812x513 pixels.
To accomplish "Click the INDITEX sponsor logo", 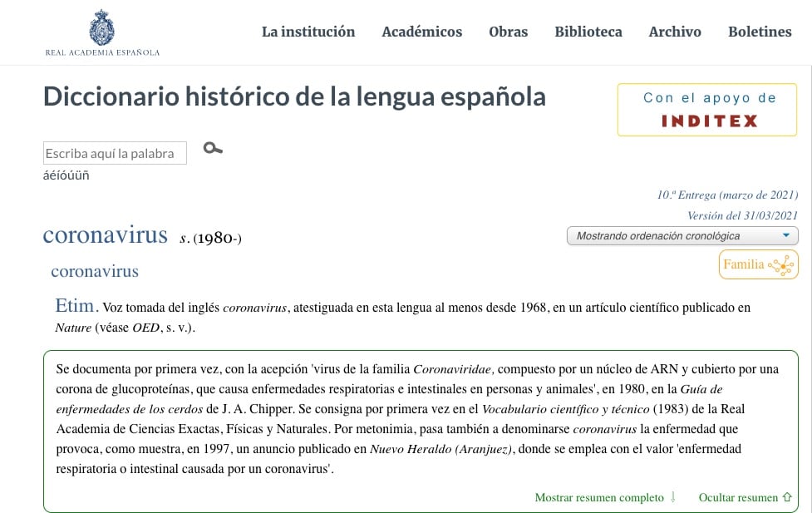I will coord(709,121).
